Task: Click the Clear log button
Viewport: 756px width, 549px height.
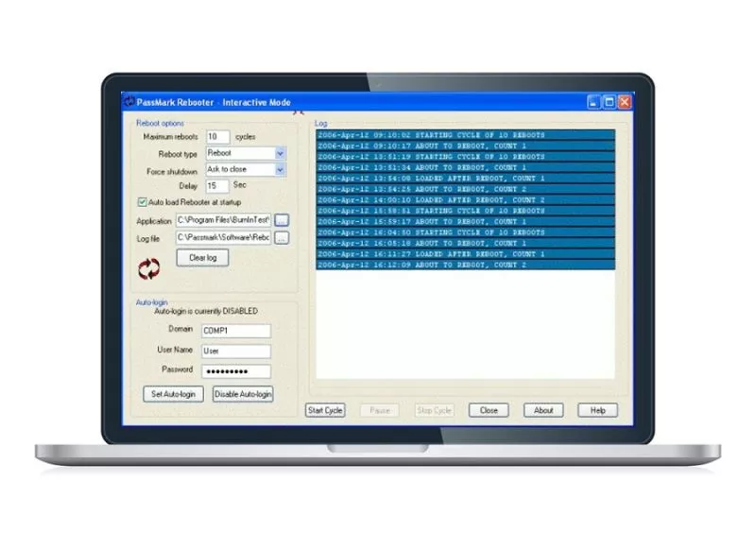Action: pyautogui.click(x=202, y=258)
